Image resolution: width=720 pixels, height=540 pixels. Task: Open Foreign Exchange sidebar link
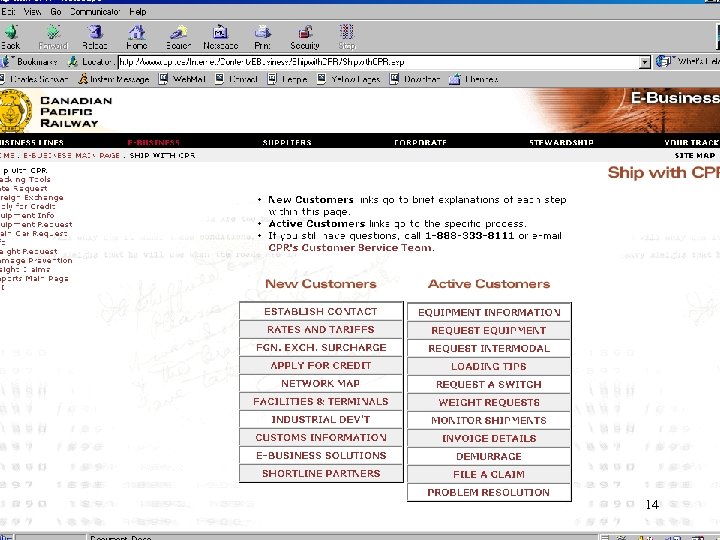(x=32, y=197)
